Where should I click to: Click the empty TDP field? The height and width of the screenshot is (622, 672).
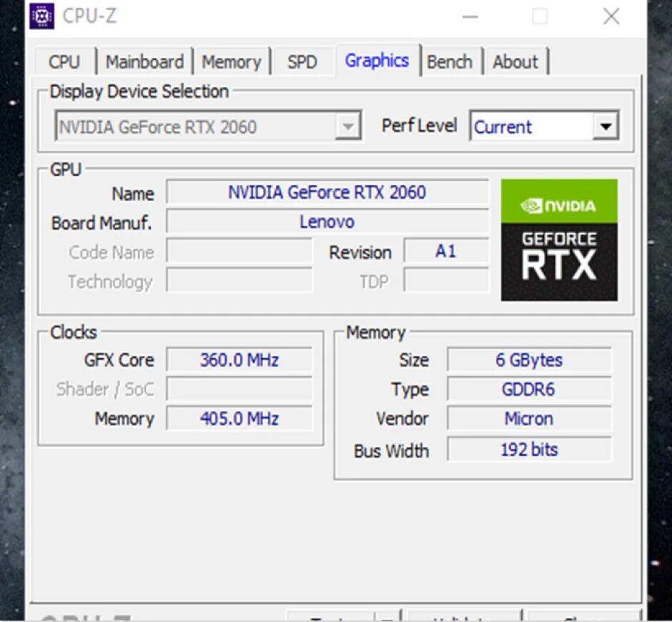tap(445, 280)
